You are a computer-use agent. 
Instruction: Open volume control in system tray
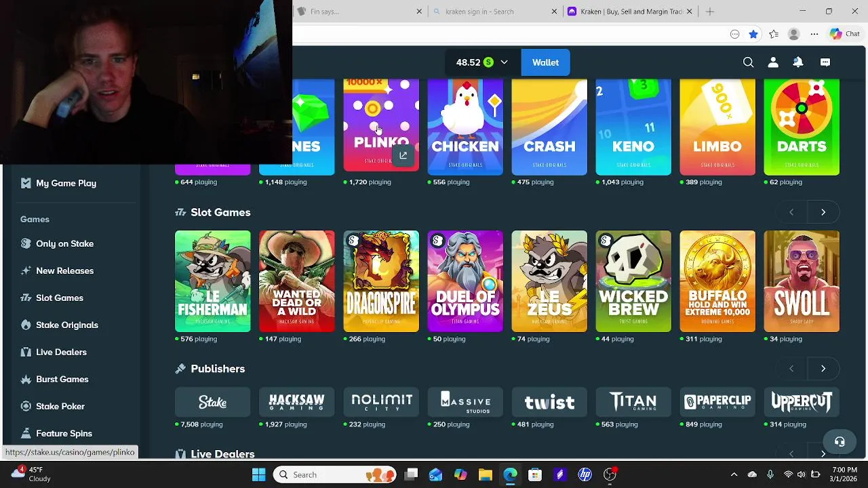click(x=801, y=474)
